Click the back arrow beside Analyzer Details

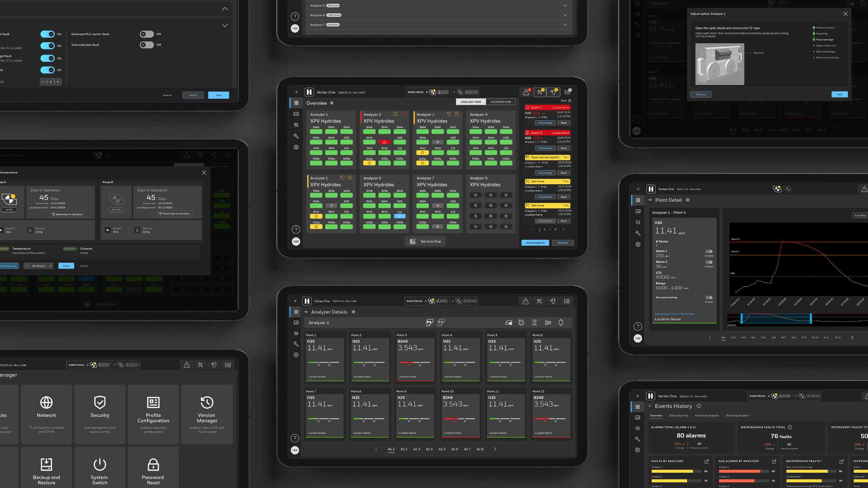[306, 312]
